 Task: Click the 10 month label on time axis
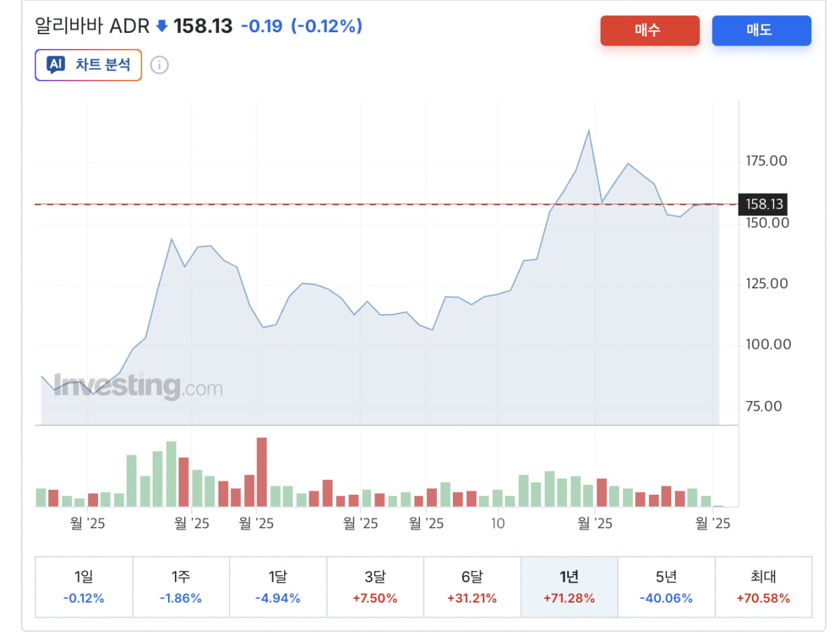point(497,523)
